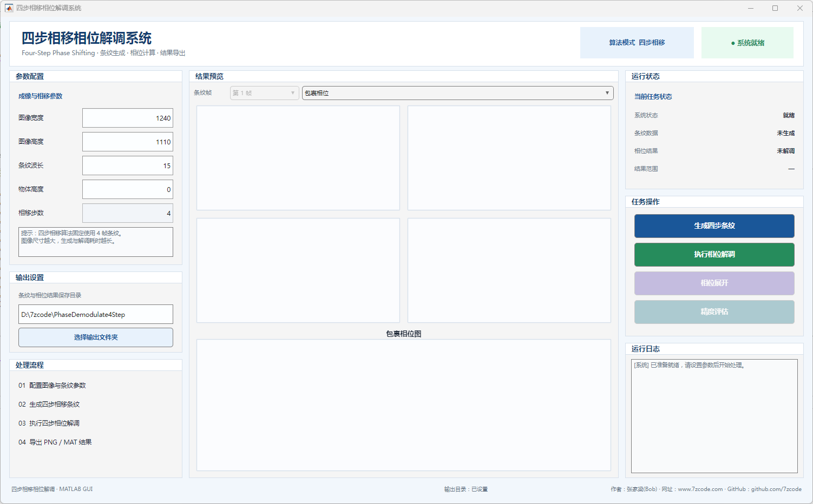Click the 四步相移相位解调系统 main title
This screenshot has width=813, height=504.
tap(87, 38)
